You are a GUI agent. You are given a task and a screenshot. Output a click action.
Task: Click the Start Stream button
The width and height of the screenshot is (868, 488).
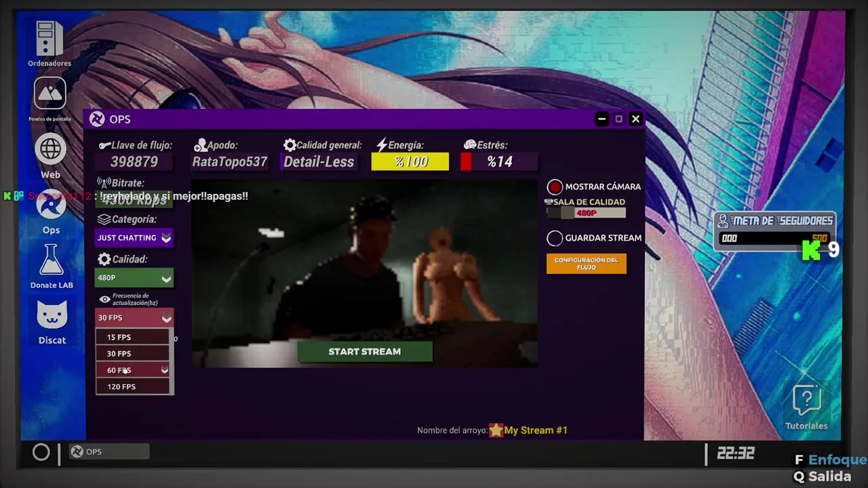point(365,352)
